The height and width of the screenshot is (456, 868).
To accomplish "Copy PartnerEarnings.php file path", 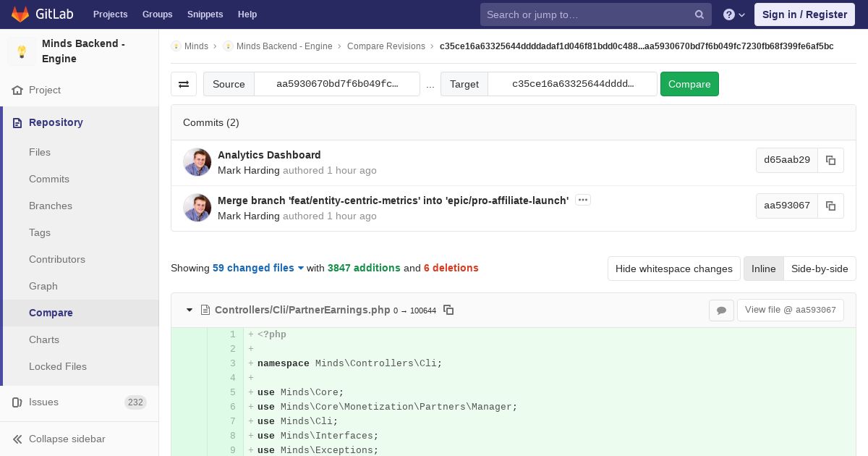I will [x=448, y=310].
